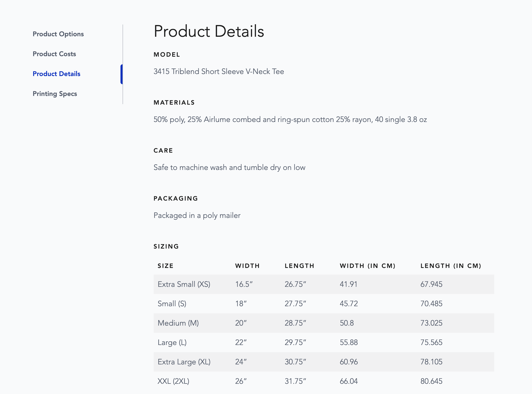The image size is (532, 394).
Task: Jump to the Printing Specs section
Action: click(55, 94)
